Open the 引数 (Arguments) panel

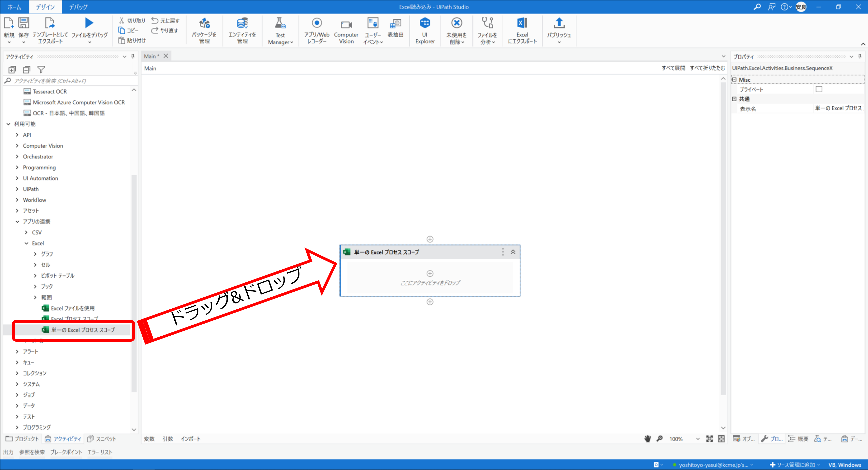point(168,439)
